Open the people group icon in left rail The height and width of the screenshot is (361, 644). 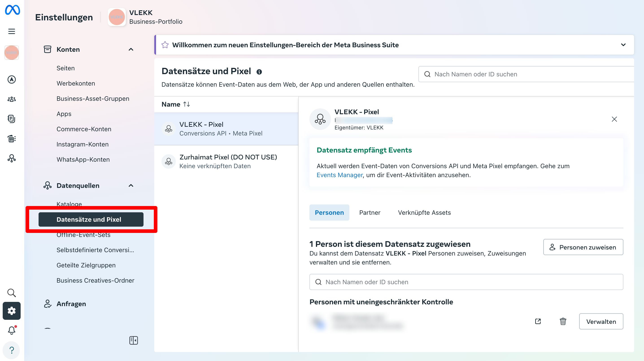(x=11, y=99)
